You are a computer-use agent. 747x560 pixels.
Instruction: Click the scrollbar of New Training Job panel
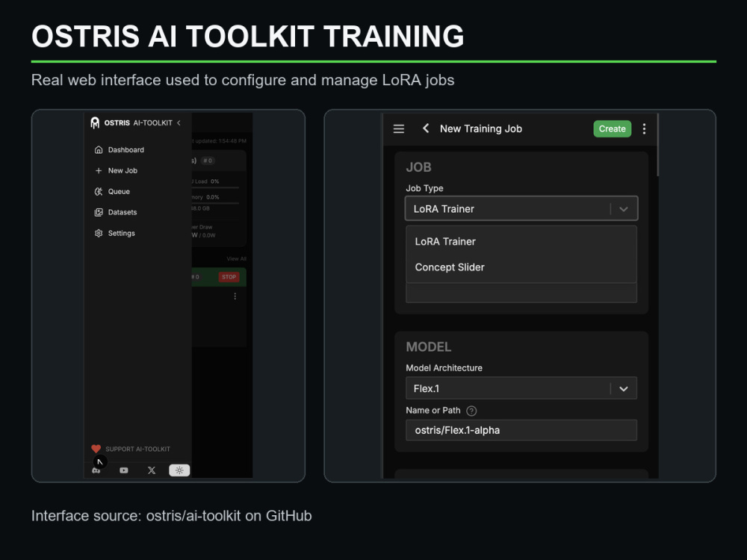(657, 146)
